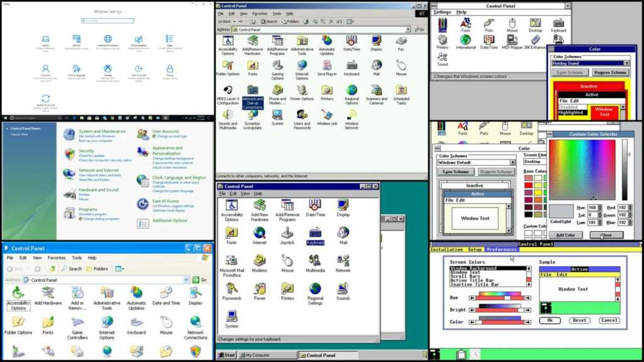
Task: Open Modems in Windows 95 Control Panel
Action: (x=260, y=263)
